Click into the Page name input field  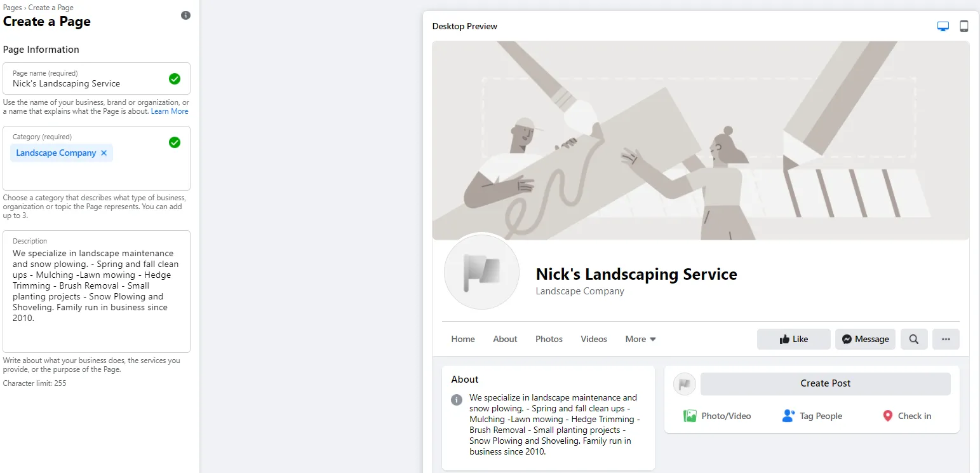[97, 78]
